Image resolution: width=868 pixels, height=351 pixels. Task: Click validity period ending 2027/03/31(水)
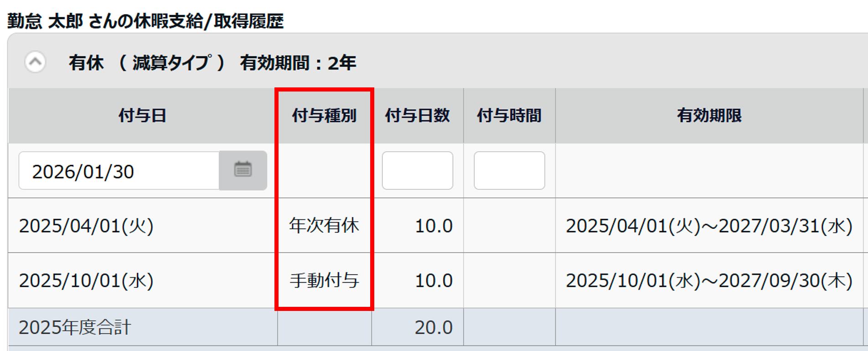(x=709, y=226)
